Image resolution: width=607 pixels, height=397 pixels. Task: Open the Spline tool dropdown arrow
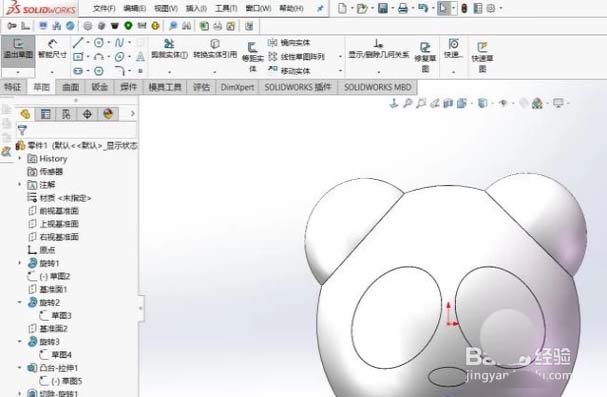[x=129, y=43]
